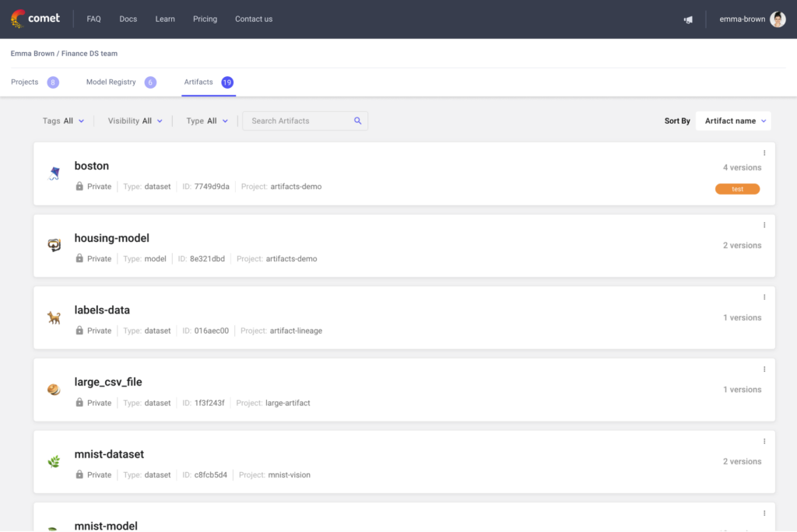Click the large_csv_file lock icon

tap(79, 402)
